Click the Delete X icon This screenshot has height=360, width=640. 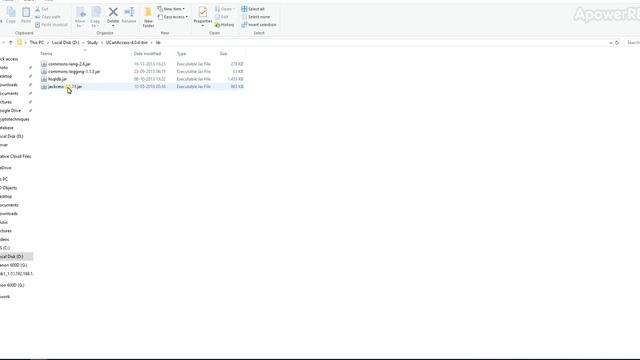(113, 12)
